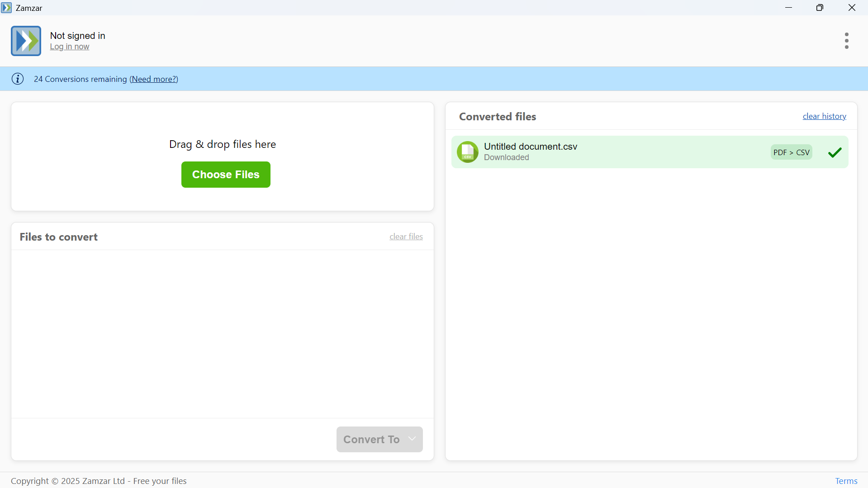Click the CSV file icon for Untitled document
Screen dimensions: 868x488
468,152
